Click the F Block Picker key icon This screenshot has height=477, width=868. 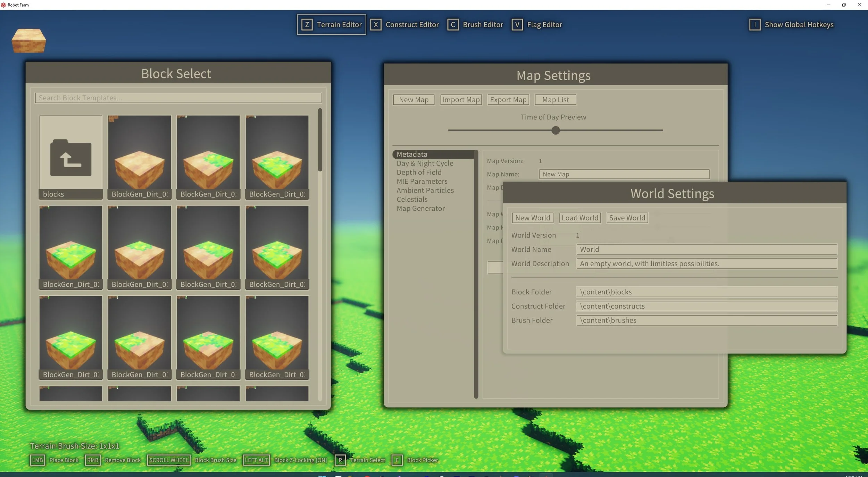point(397,460)
